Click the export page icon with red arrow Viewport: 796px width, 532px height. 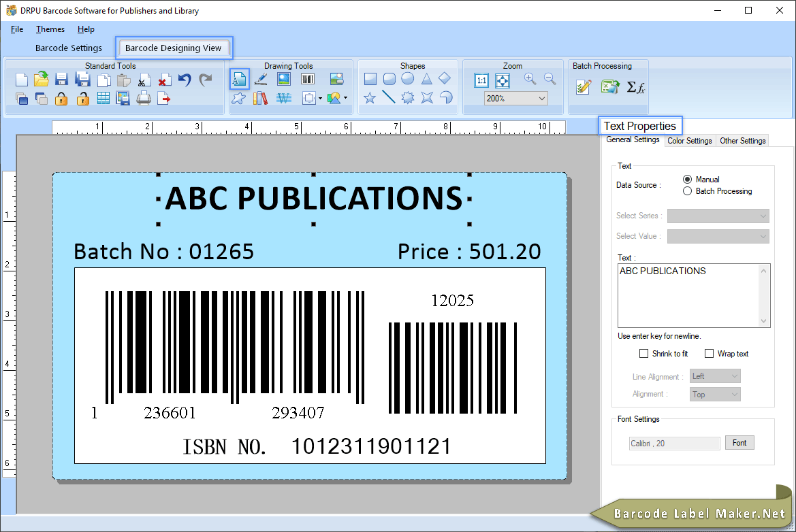pyautogui.click(x=164, y=99)
